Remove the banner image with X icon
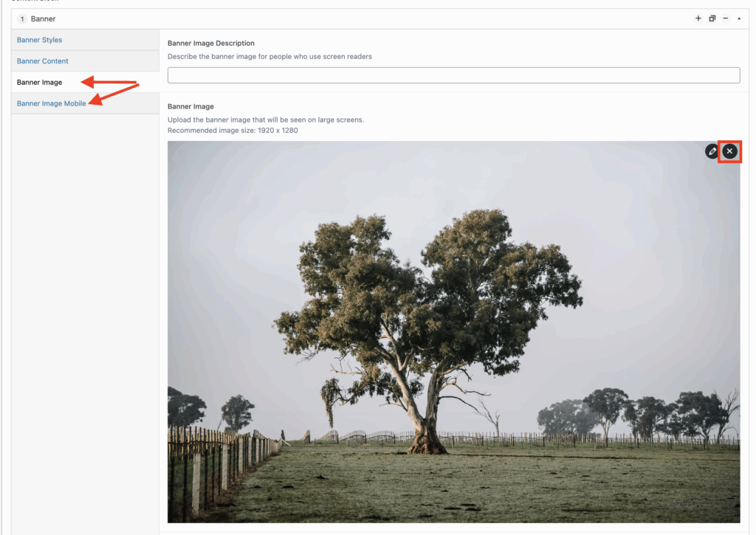 (x=729, y=151)
